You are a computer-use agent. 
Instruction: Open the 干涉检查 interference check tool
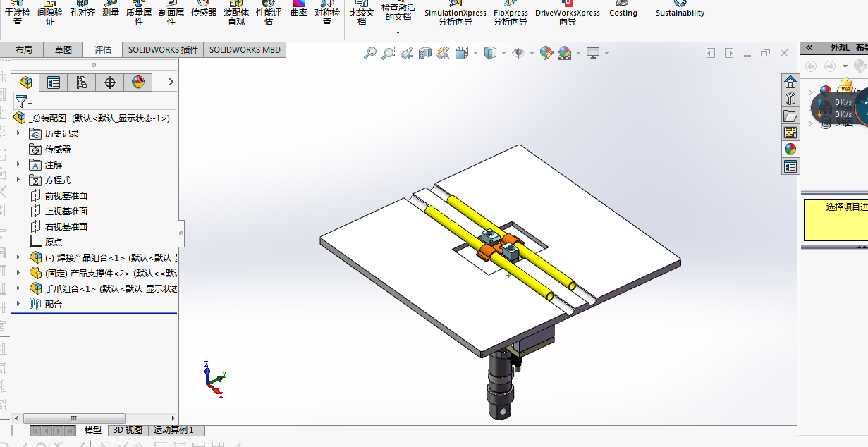(x=18, y=12)
